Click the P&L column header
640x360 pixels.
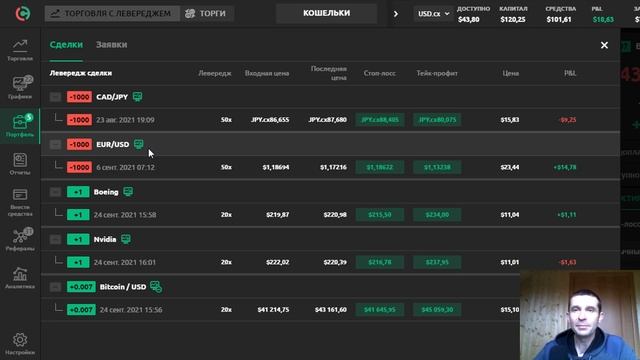click(570, 73)
